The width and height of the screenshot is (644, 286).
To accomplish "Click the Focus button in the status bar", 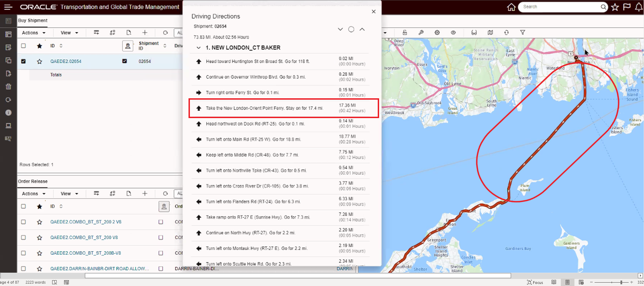I will (535, 282).
